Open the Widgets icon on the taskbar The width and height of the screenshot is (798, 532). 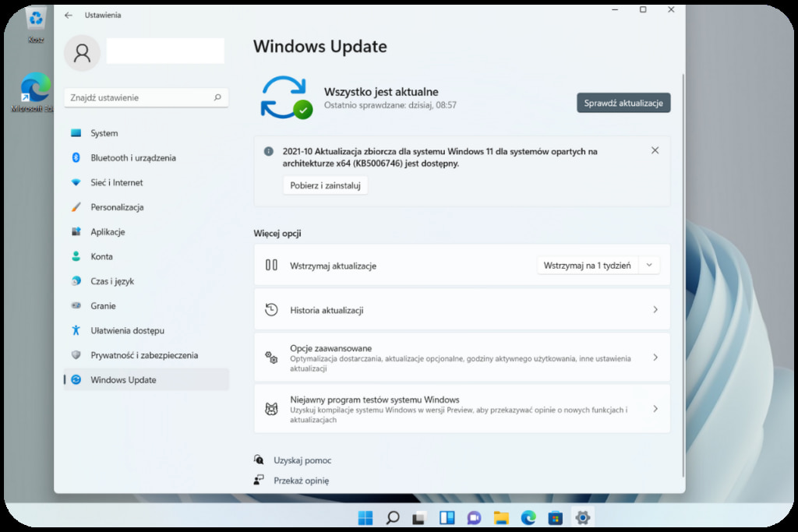pyautogui.click(x=447, y=518)
